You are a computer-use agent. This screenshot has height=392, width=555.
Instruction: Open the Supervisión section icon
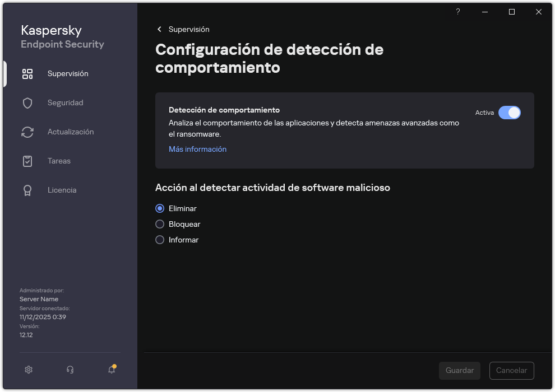(27, 73)
